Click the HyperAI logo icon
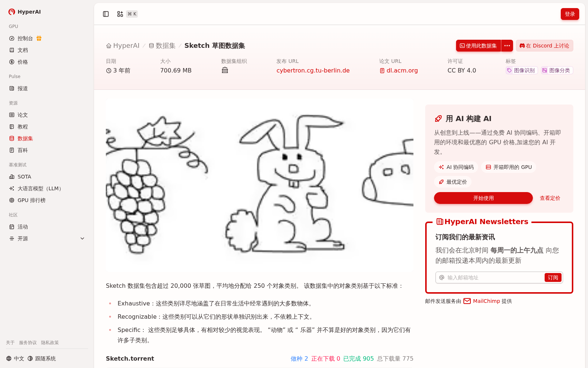588x368 pixels. pos(12,12)
